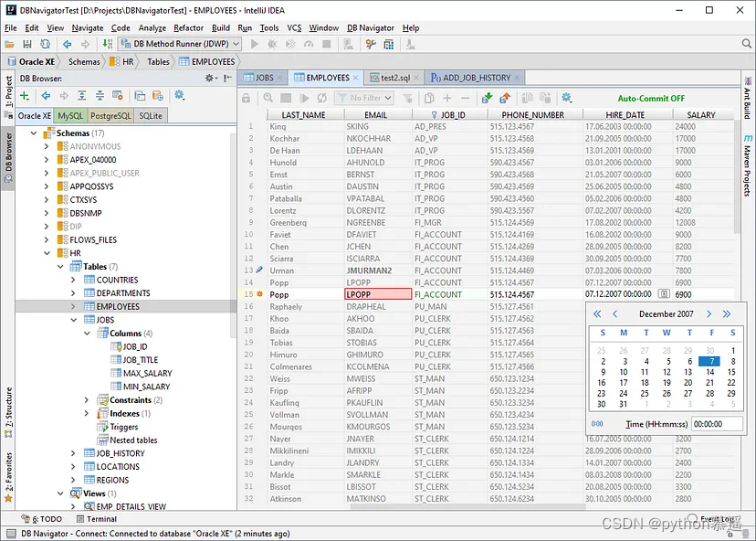Click Expand All icon in DB Browser
Viewport: 756px width, 541px height.
click(82, 96)
